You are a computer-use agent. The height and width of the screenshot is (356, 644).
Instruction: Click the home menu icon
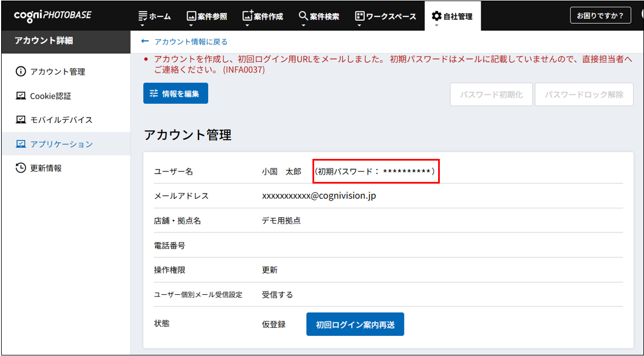142,16
